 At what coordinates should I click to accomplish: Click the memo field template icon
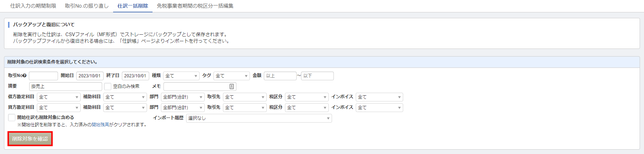(232, 86)
